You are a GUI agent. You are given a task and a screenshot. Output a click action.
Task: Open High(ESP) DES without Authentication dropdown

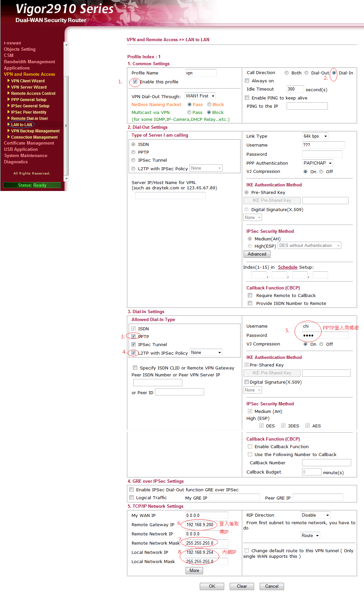pos(309,246)
